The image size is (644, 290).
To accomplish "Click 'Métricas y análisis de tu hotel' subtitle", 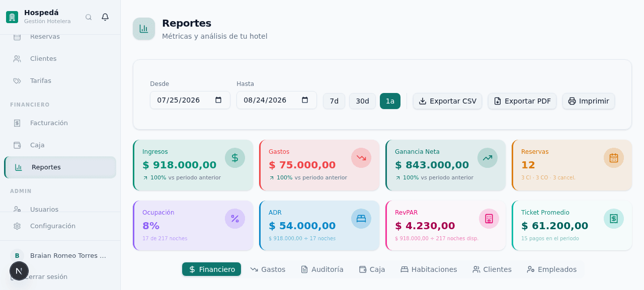I will pyautogui.click(x=215, y=36).
